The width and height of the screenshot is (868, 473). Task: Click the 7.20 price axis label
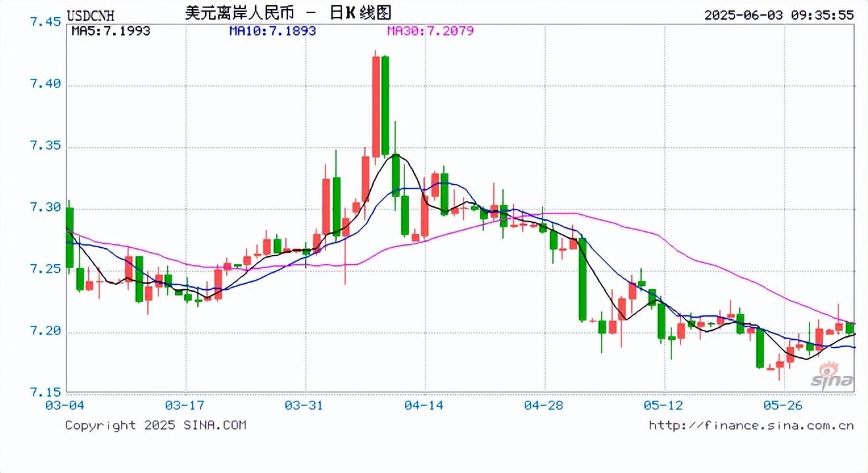point(46,331)
